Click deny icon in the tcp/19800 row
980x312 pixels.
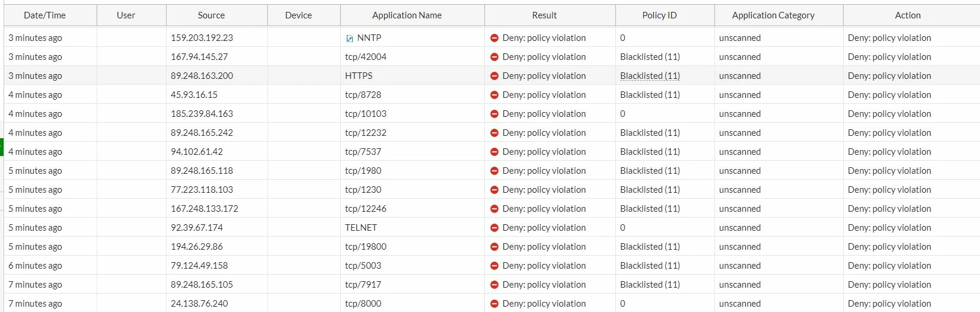[494, 247]
